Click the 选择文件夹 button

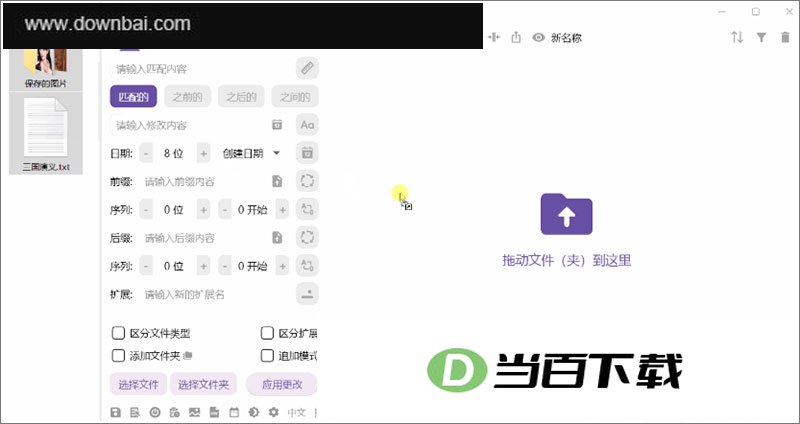tap(203, 384)
